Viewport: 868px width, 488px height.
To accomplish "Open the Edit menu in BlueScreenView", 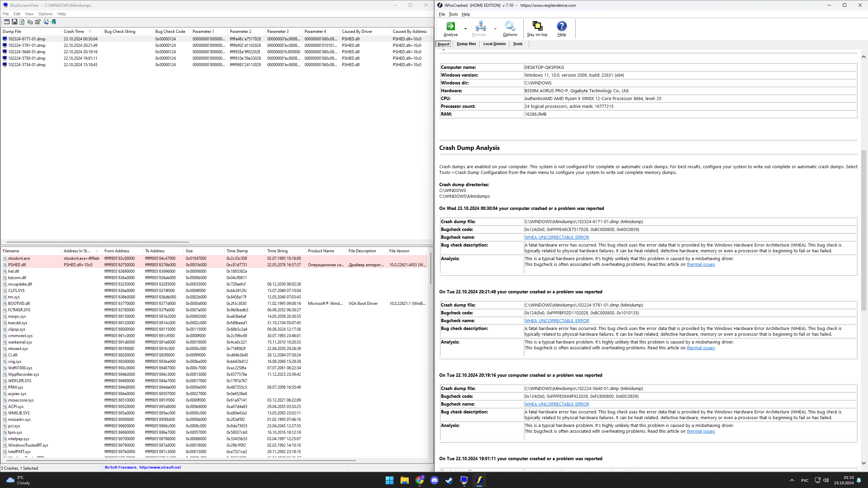I will coord(17,14).
